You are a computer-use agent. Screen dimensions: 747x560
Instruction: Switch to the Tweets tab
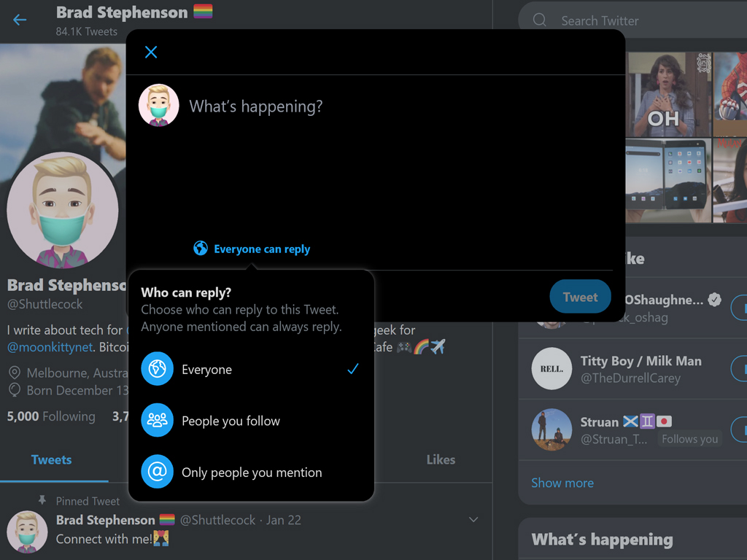(x=51, y=460)
